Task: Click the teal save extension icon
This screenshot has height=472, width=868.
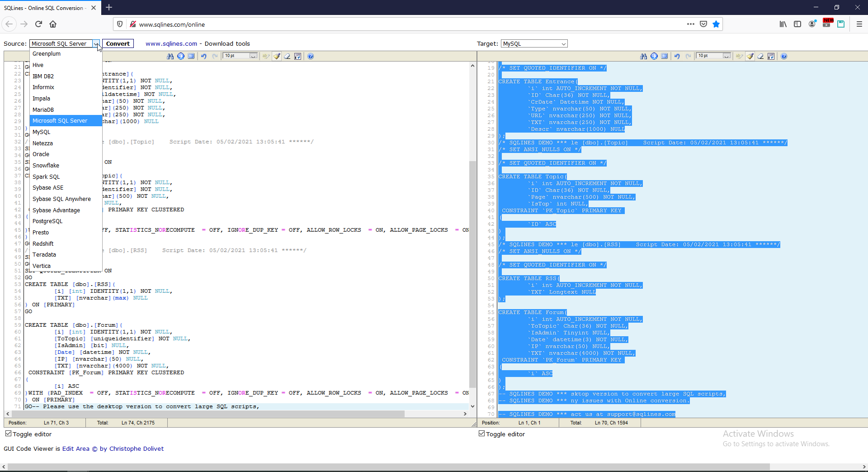Action: (841, 24)
